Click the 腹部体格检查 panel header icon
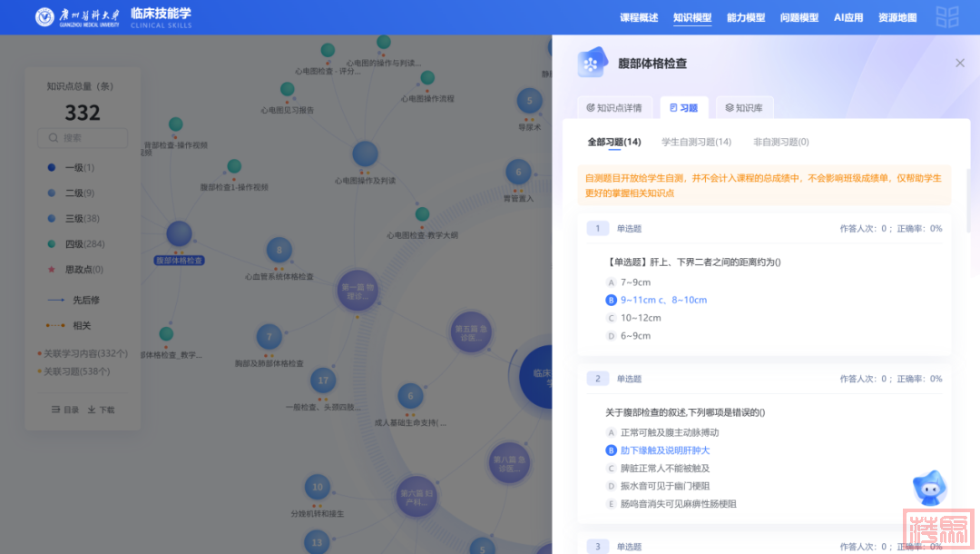The image size is (980, 554). (x=592, y=64)
